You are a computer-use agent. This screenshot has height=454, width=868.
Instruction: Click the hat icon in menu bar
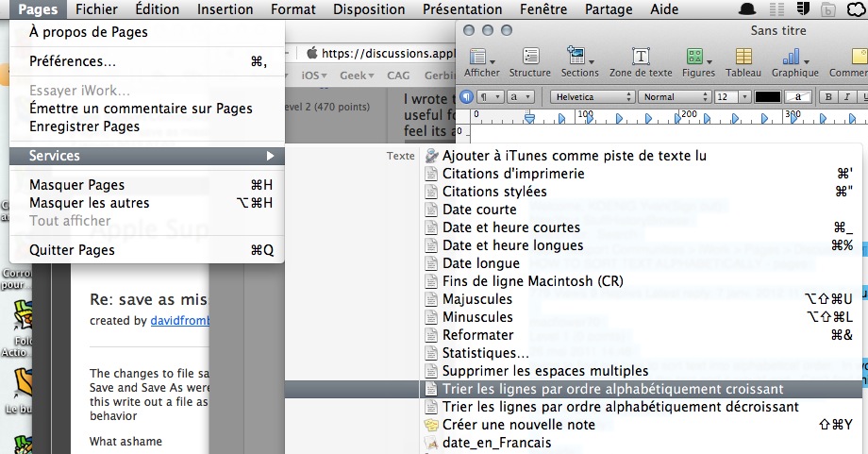pos(747,9)
